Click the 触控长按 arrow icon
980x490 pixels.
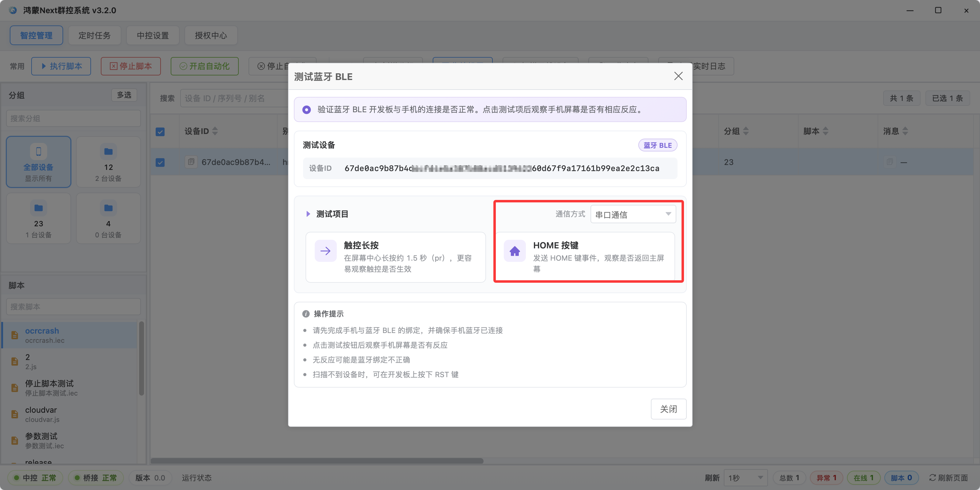325,251
